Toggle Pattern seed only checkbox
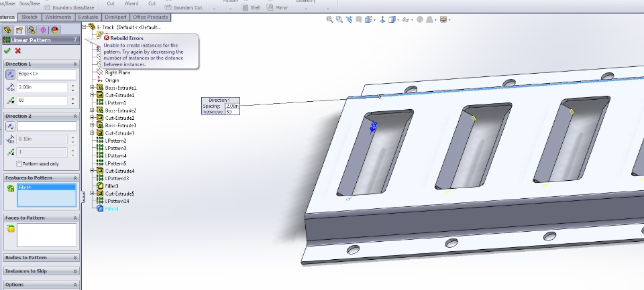Image resolution: width=644 pixels, height=290 pixels. point(19,163)
